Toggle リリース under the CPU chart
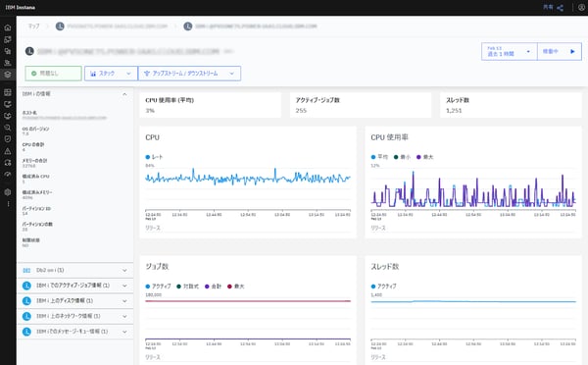Viewport: 588px width, 365px height. (x=153, y=228)
